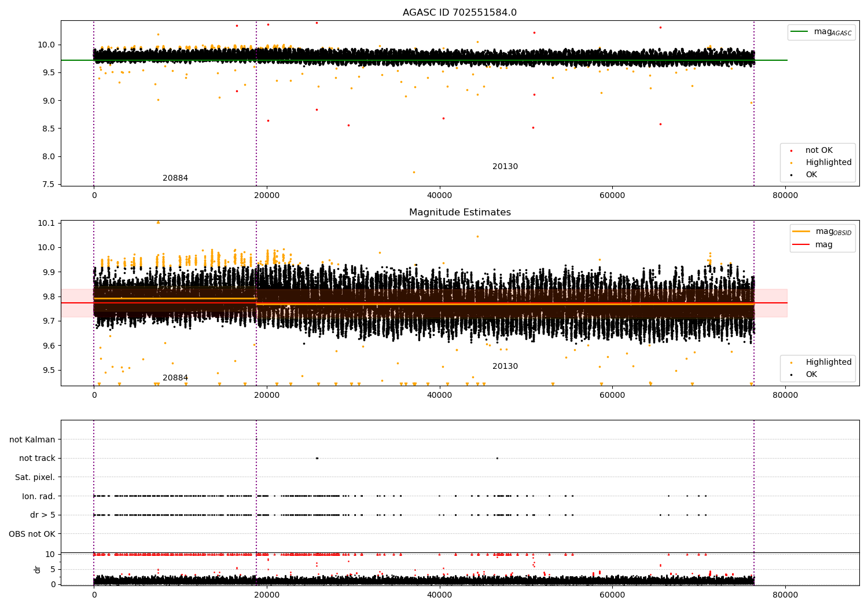Click the 7.5 y-tick of the top plot
The image size is (868, 608).
coord(48,185)
